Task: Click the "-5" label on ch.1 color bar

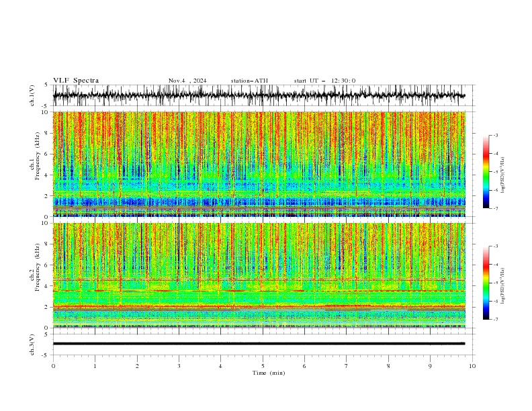Action: pyautogui.click(x=495, y=172)
